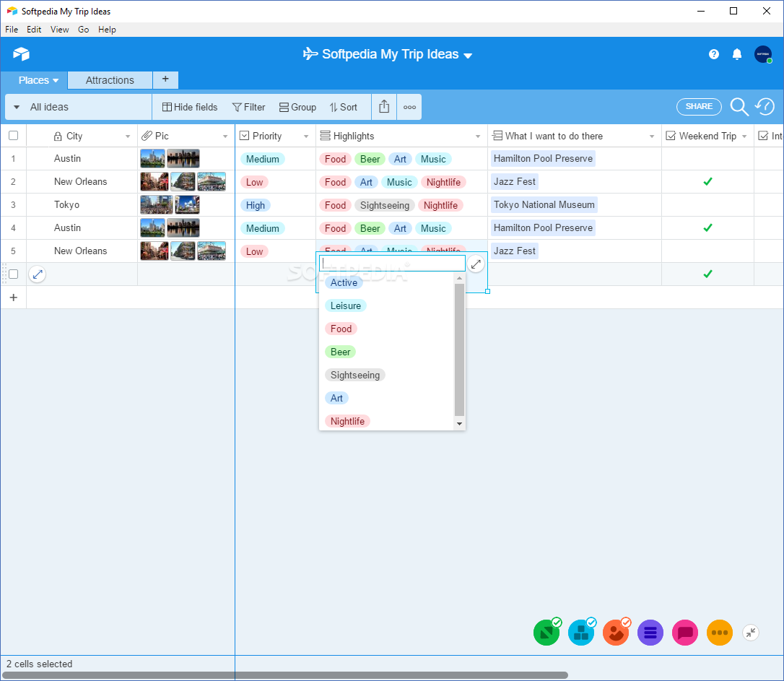Choose the Leisure option in dropdown

point(346,305)
